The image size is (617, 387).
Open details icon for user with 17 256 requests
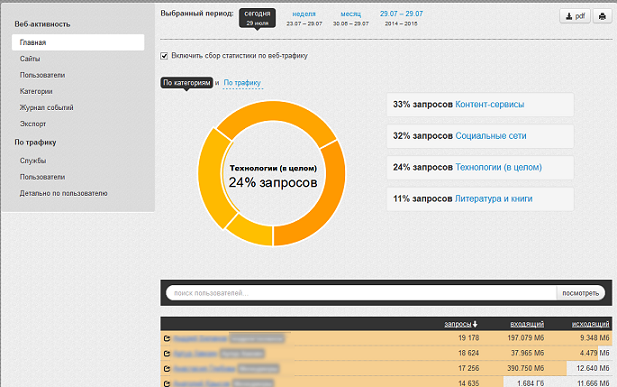[x=167, y=368]
